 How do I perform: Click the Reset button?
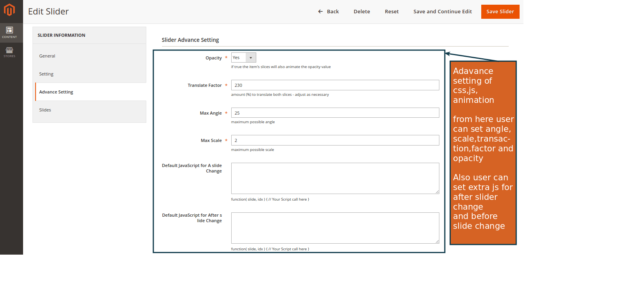[x=392, y=12]
